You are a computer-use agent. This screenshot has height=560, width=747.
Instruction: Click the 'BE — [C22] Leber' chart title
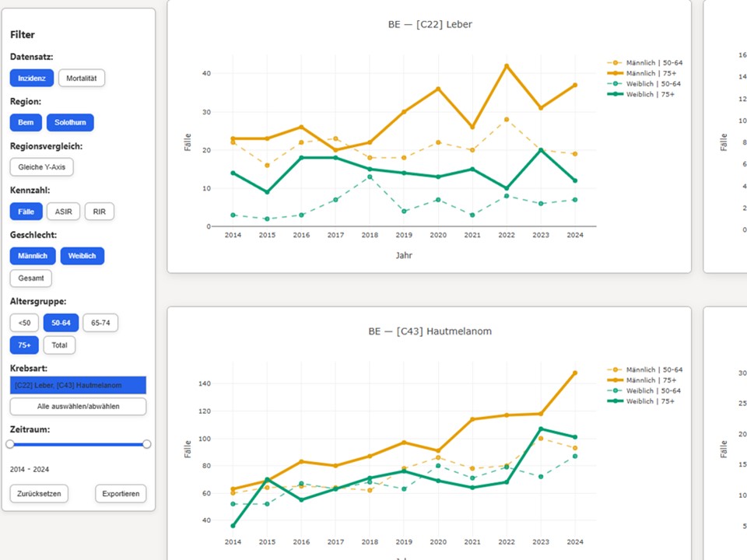pos(430,24)
